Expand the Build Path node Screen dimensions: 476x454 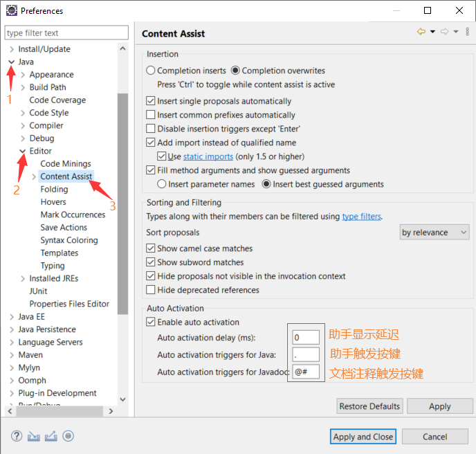[23, 87]
